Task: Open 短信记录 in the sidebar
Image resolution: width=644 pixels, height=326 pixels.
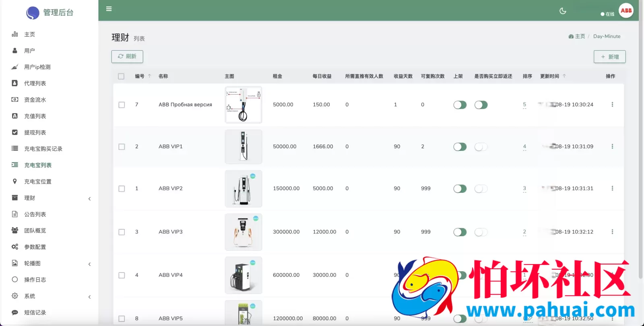Action: pos(35,312)
